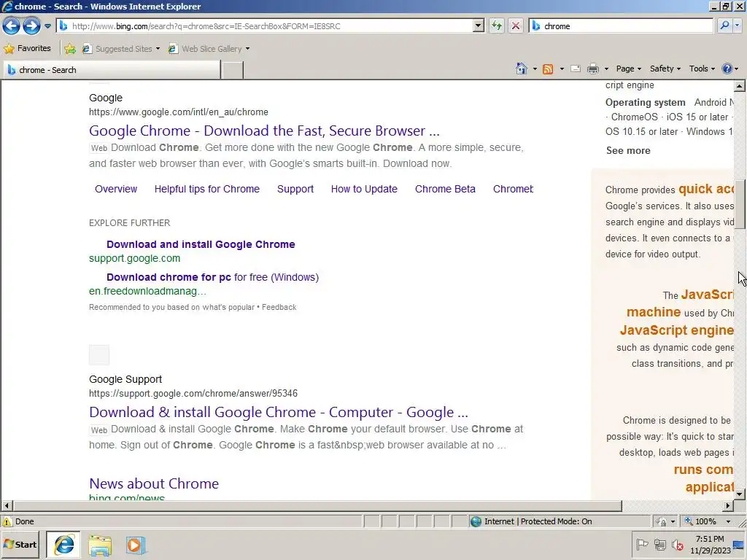Expand the feeds dropdown arrow
The height and width of the screenshot is (560, 747).
[x=562, y=69]
